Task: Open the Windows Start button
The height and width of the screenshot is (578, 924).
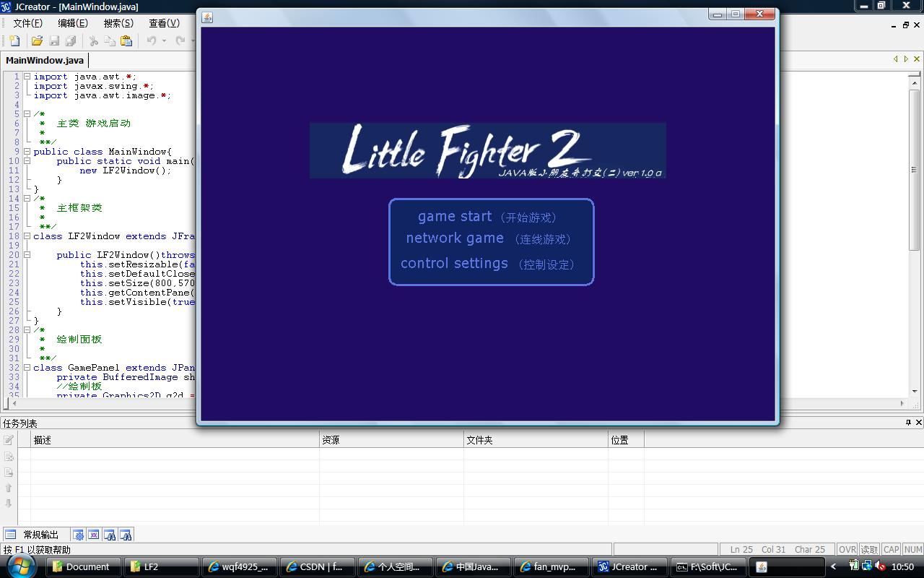Action: (x=21, y=566)
